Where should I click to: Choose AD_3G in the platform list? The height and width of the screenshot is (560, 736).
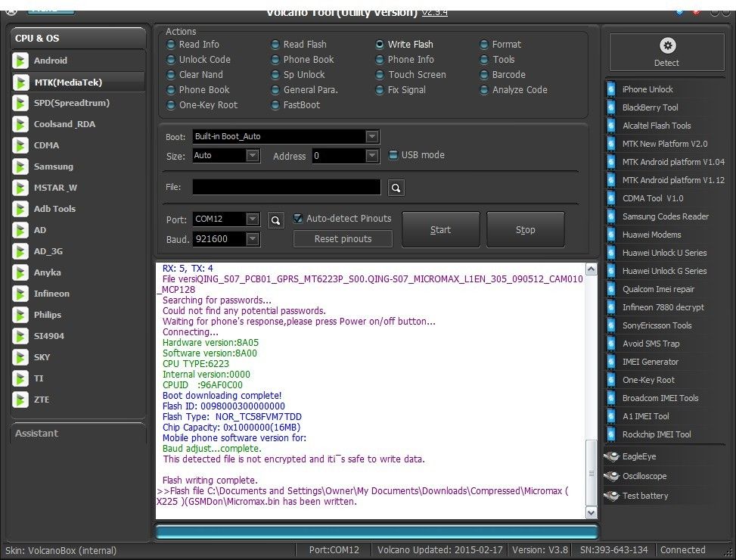coord(48,251)
